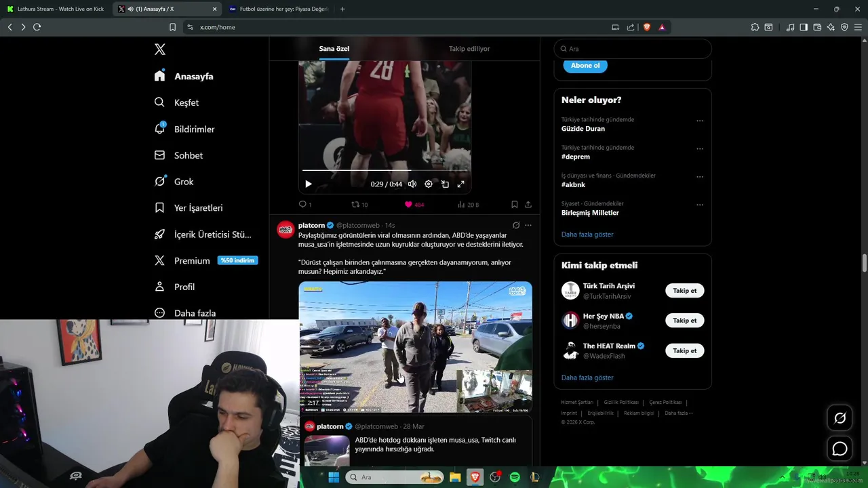The width and height of the screenshot is (868, 488).
Task: Open platcorn's profile avatar
Action: tap(285, 229)
